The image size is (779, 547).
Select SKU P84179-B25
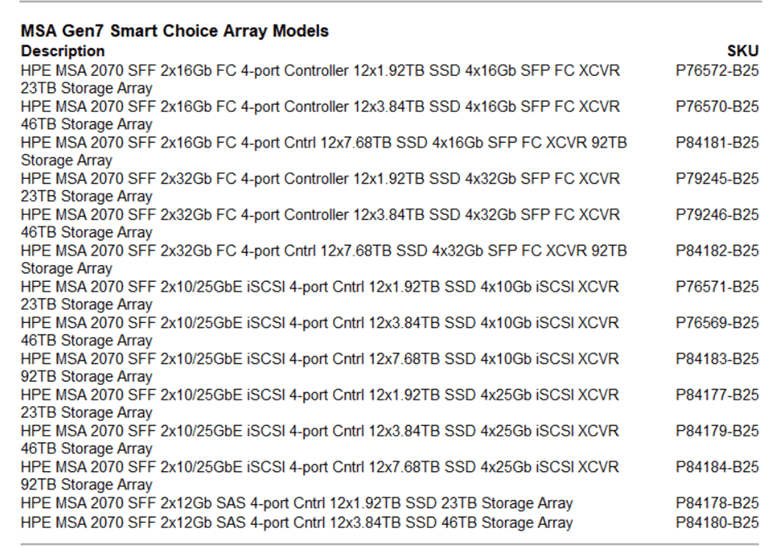[717, 431]
